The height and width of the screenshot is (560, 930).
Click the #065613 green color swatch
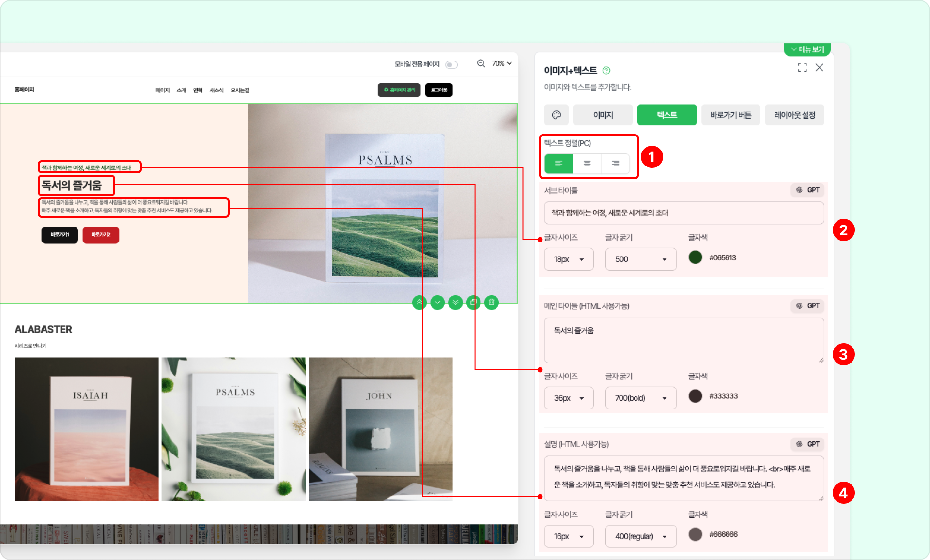(x=696, y=257)
